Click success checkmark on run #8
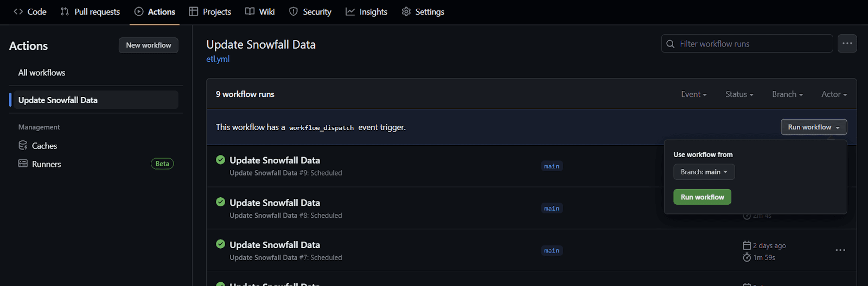 (220, 202)
